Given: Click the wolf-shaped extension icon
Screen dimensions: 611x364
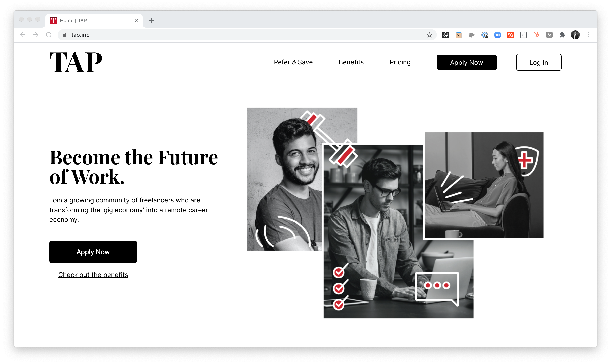Looking at the screenshot, I should click(x=471, y=35).
